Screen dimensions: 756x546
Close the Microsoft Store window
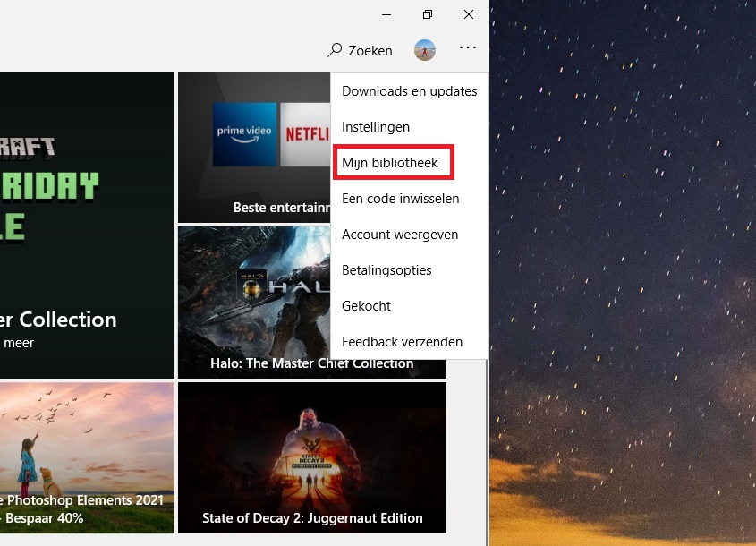pos(468,14)
